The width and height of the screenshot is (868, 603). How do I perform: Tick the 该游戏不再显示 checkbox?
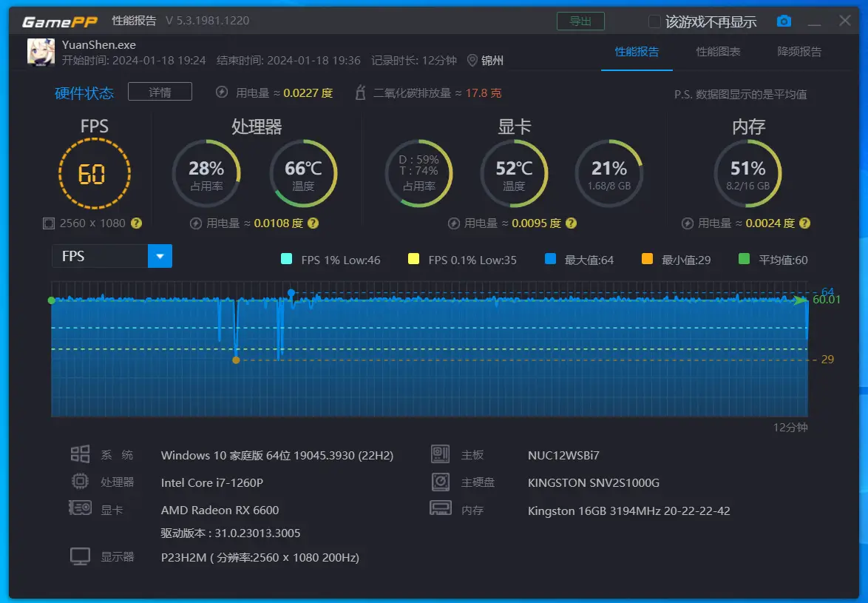pyautogui.click(x=654, y=21)
